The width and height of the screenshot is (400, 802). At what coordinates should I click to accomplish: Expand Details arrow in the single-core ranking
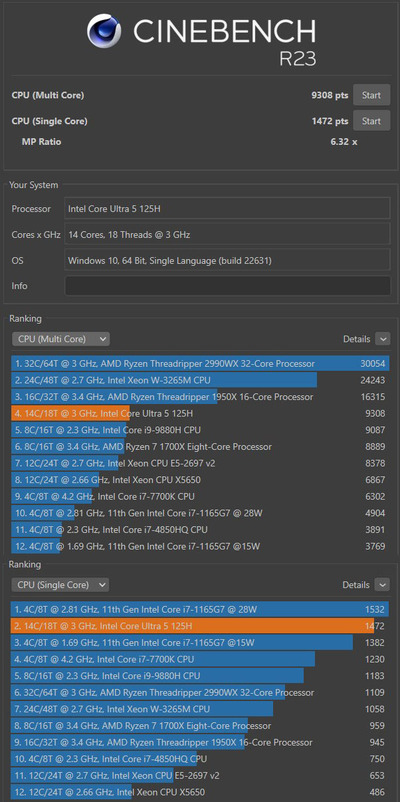(382, 585)
